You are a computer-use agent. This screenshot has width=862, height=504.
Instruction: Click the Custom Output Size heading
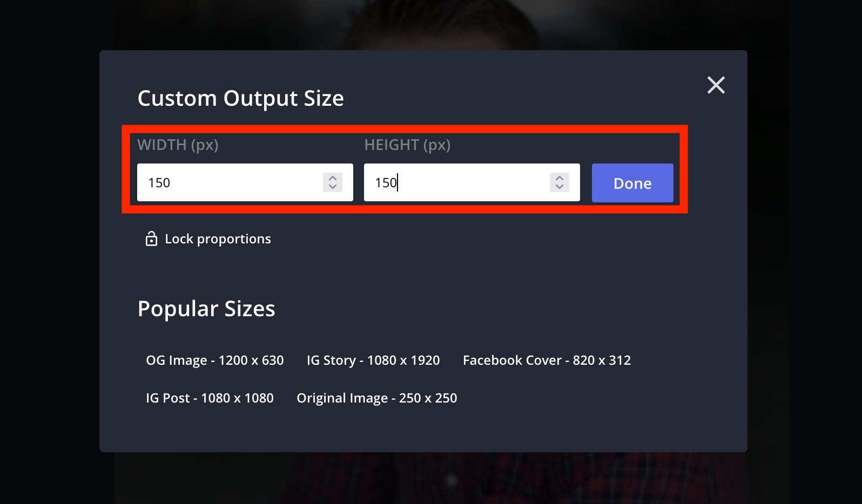tap(240, 98)
